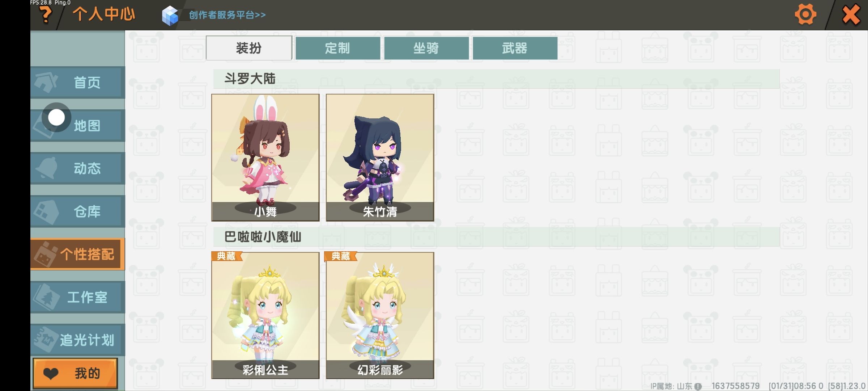Click the creator platform cube icon
Screen dimensions: 868x391
tap(170, 16)
